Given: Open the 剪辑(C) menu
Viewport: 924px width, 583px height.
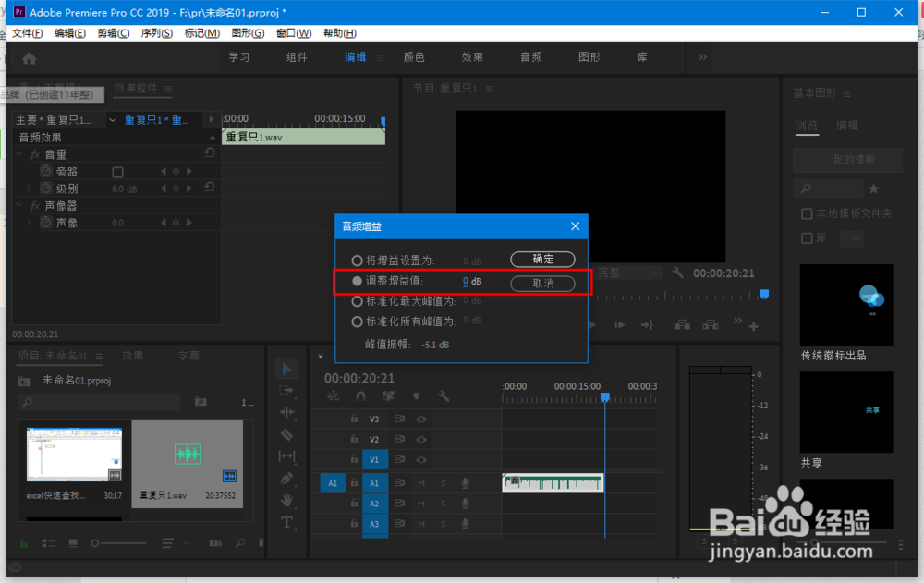Looking at the screenshot, I should 113,33.
